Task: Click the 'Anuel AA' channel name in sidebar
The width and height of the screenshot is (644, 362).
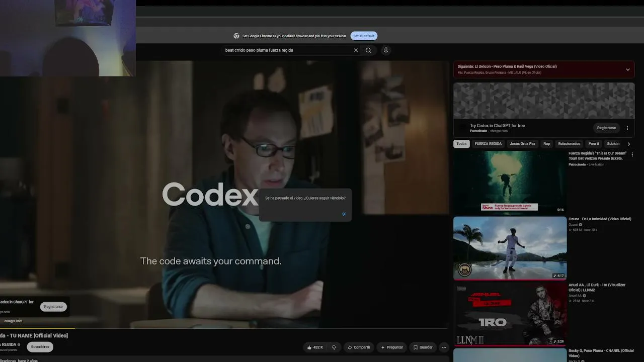Action: click(575, 296)
